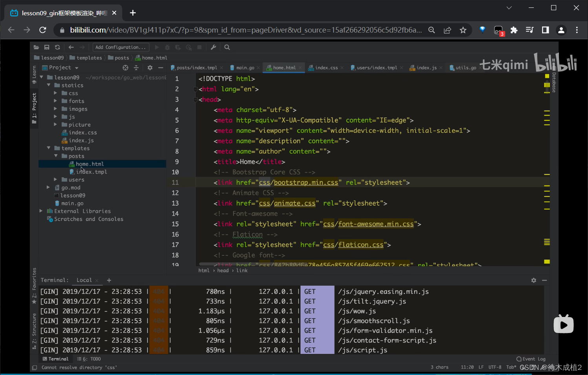Click the Add Configuration button
588x375 pixels.
[x=121, y=47]
